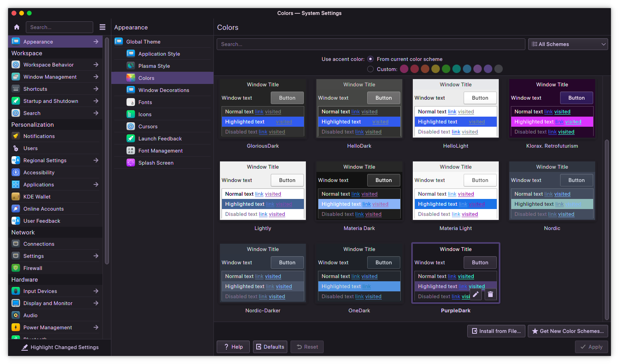619x364 pixels.
Task: Click the Online Accounts icon
Action: [x=16, y=209]
